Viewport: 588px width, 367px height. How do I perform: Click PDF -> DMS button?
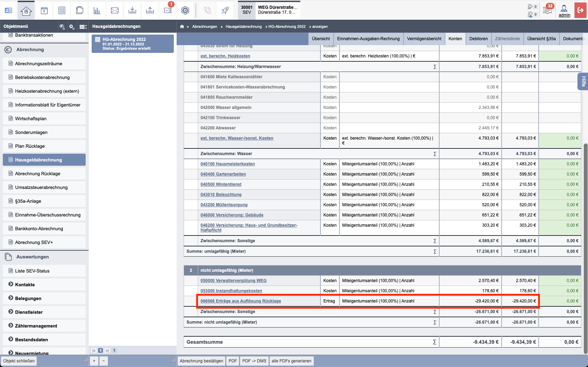254,361
